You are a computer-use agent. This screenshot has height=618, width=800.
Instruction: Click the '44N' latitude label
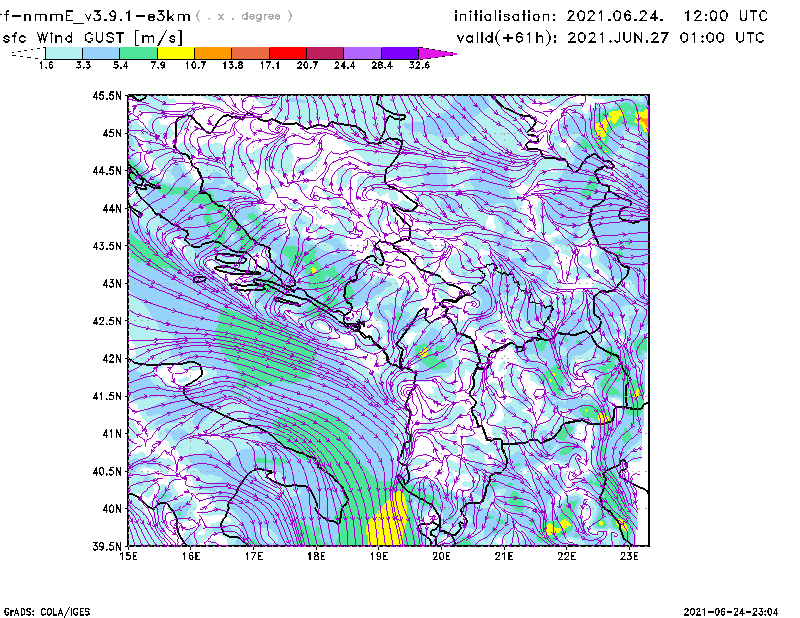(x=112, y=208)
